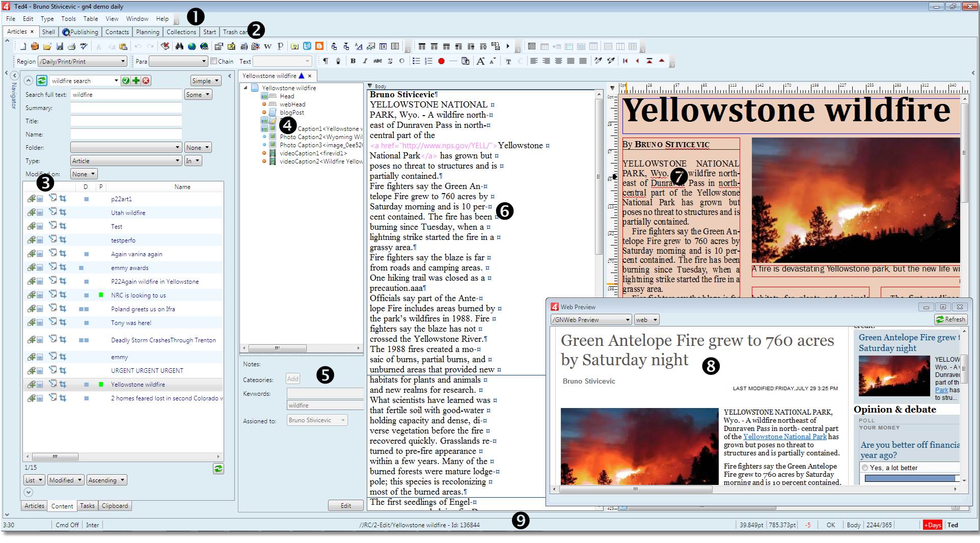Click the Search full text field
The height and width of the screenshot is (543, 980).
[126, 94]
